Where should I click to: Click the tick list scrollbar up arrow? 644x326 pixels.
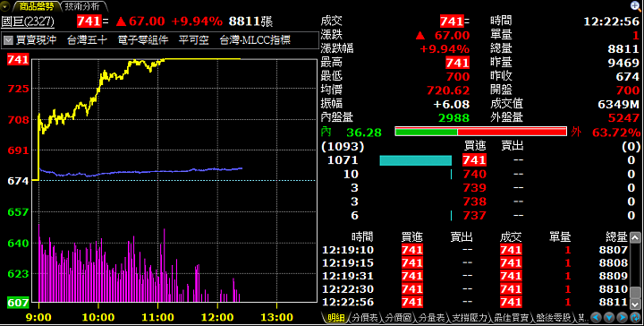[x=635, y=237]
